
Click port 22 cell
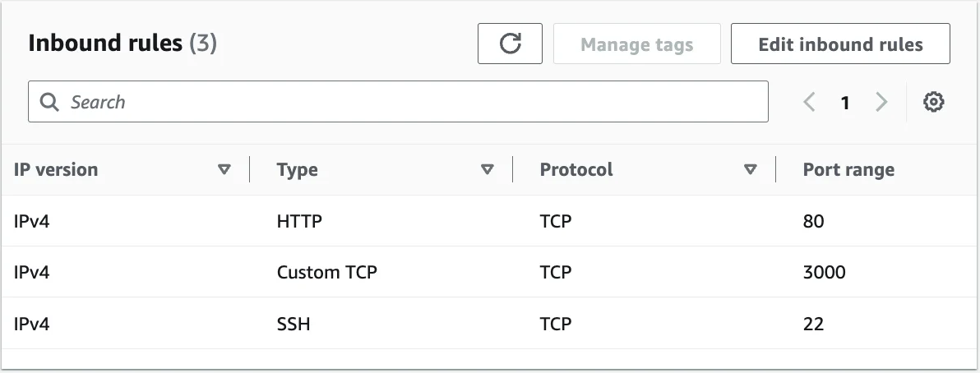pos(813,324)
